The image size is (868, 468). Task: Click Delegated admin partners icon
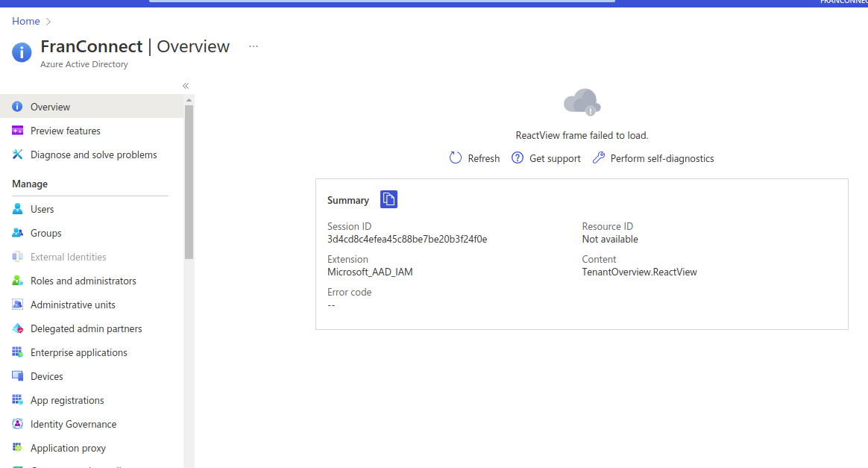(x=17, y=328)
